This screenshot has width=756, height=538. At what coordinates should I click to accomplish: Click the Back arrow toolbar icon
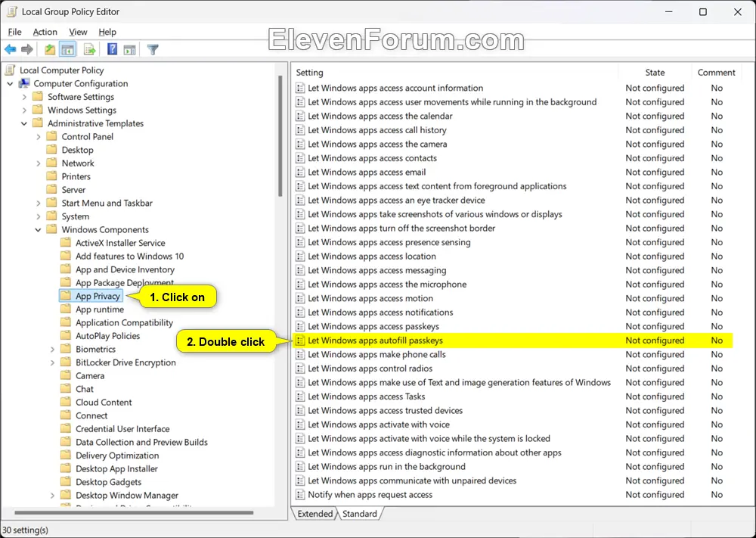point(10,49)
